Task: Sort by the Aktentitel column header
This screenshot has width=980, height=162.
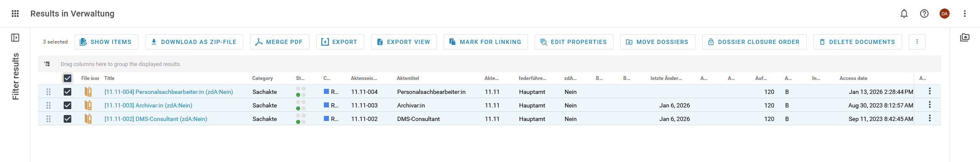Action: click(x=408, y=78)
